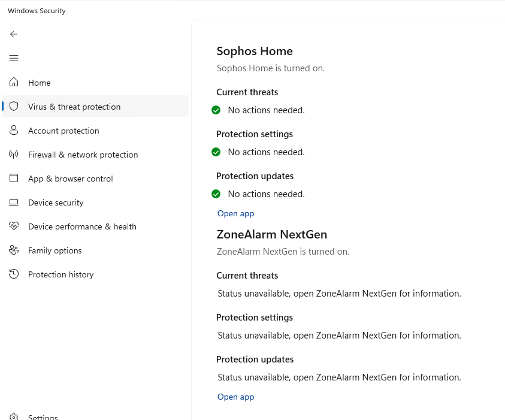505x420 pixels.
Task: Click the person icon for Account protection
Action: coord(14,130)
